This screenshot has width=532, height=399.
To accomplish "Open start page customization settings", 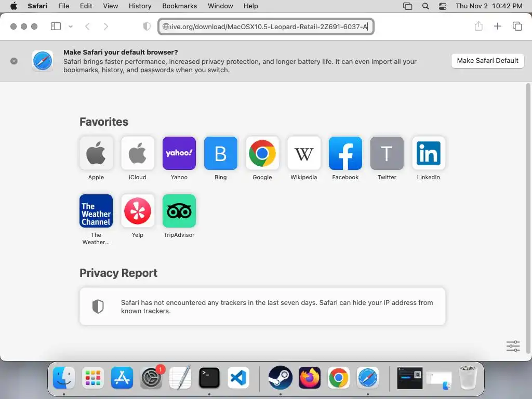I will point(513,346).
